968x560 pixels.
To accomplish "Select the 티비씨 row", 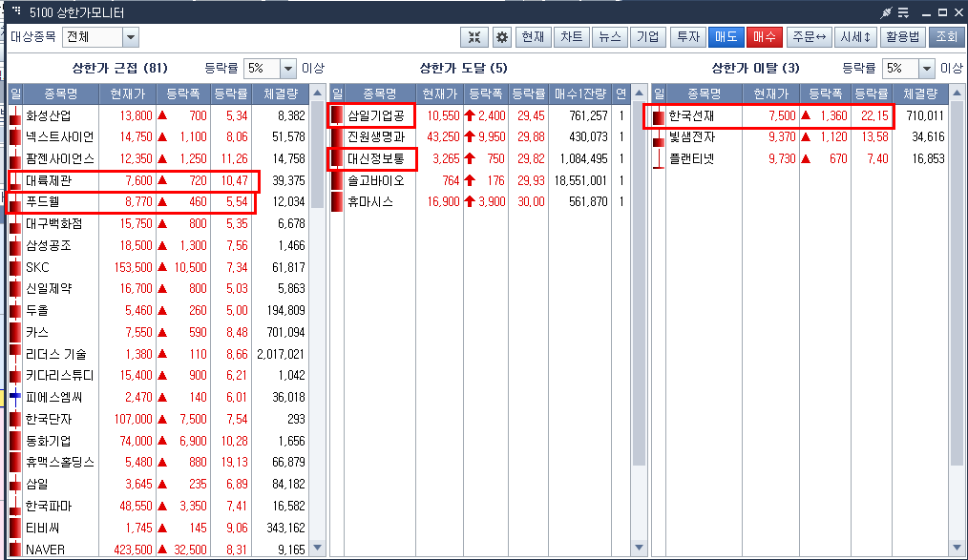I will (x=158, y=528).
